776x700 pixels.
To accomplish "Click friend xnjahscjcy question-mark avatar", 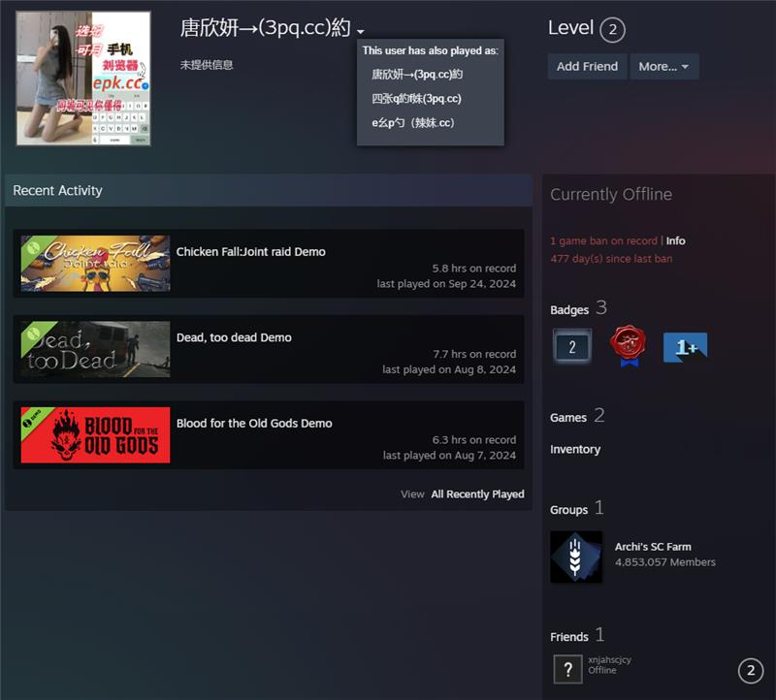I will (x=567, y=669).
